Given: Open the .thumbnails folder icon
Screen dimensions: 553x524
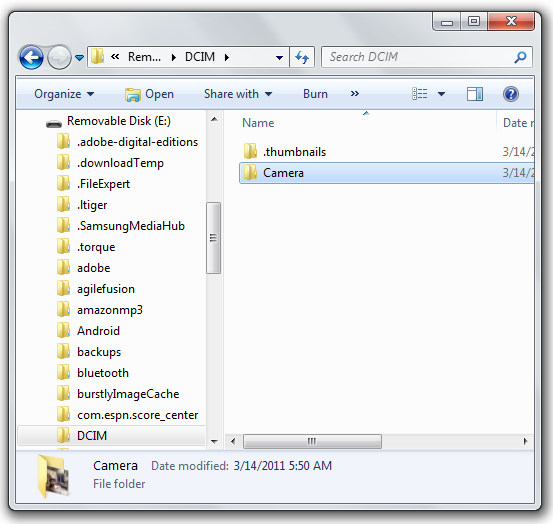Looking at the screenshot, I should click(x=250, y=152).
